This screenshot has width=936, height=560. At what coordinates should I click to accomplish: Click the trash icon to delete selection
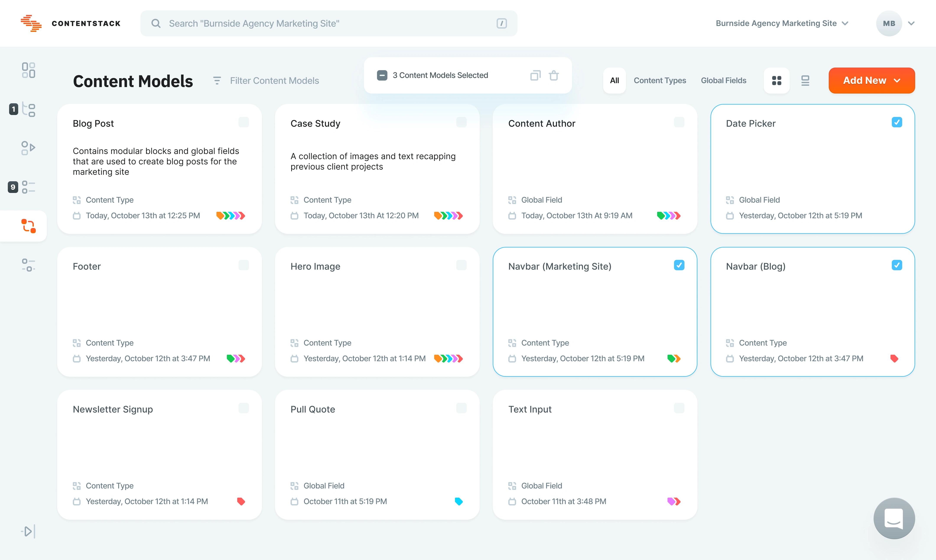pyautogui.click(x=554, y=76)
